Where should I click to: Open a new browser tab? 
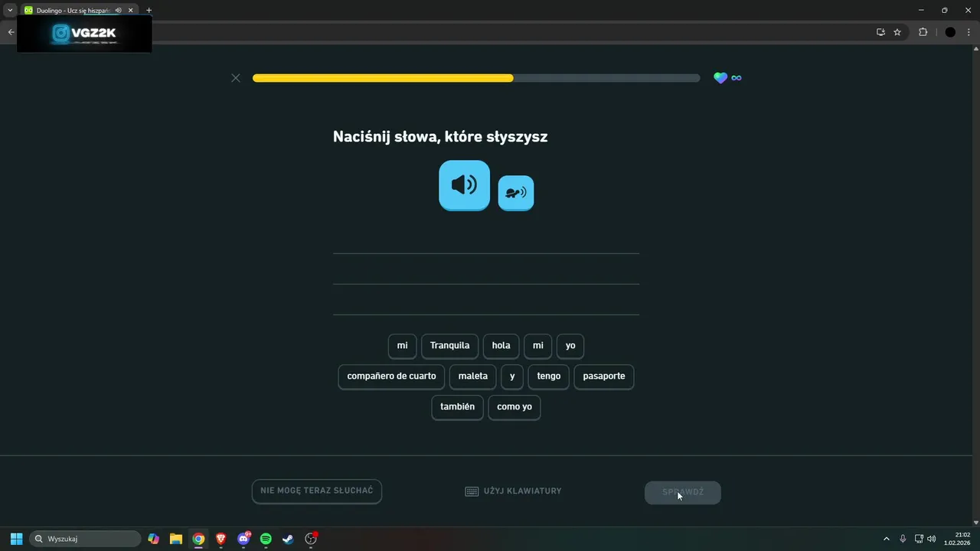point(149,11)
